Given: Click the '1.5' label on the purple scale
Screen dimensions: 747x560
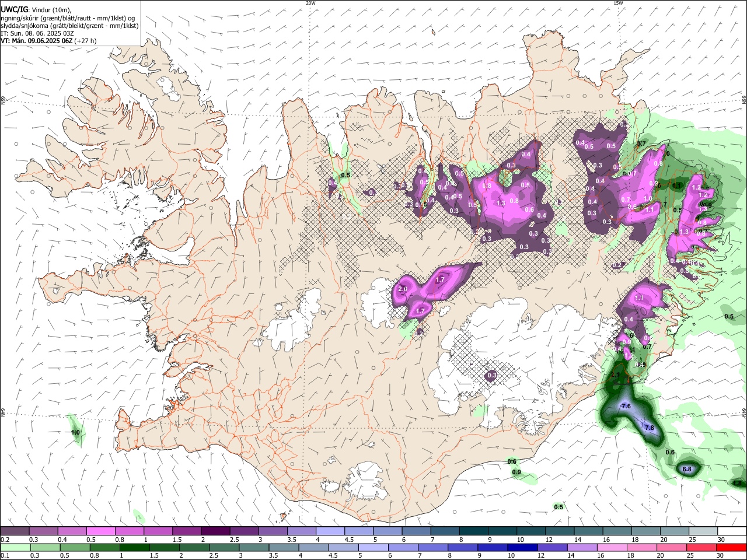Looking at the screenshot, I should (177, 540).
